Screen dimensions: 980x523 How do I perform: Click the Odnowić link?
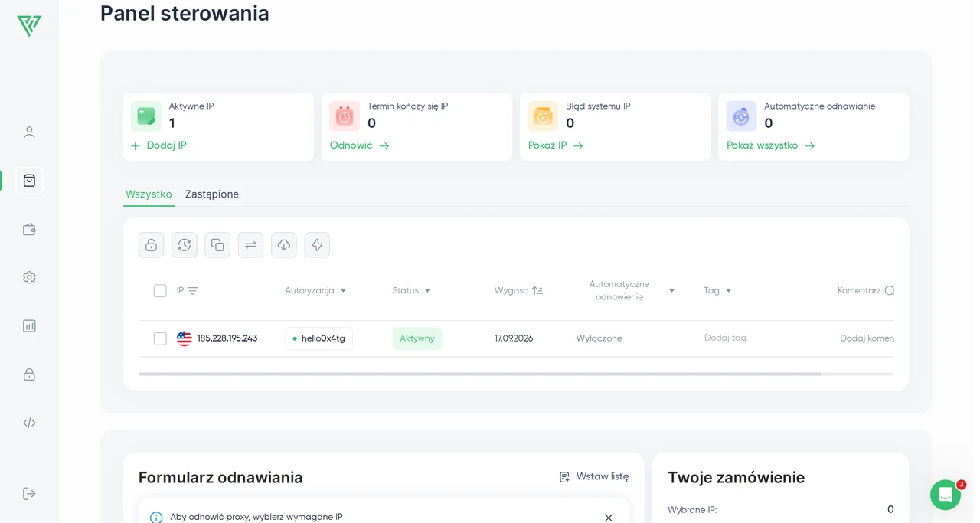360,145
